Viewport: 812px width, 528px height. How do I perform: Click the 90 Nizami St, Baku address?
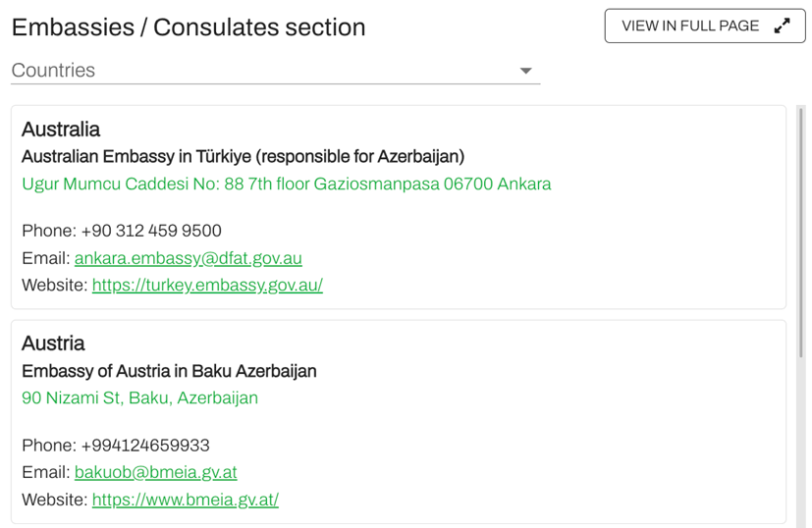139,397
